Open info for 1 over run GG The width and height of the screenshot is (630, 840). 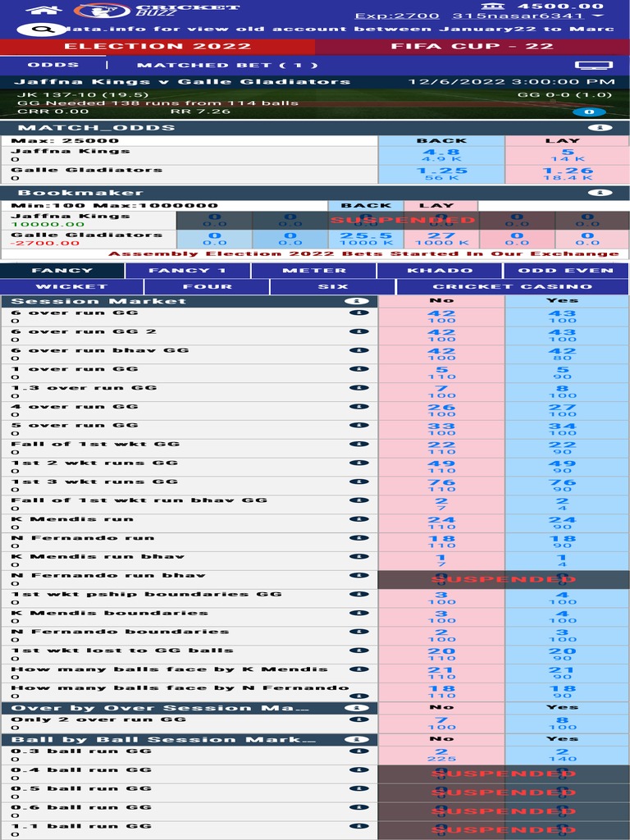359,369
